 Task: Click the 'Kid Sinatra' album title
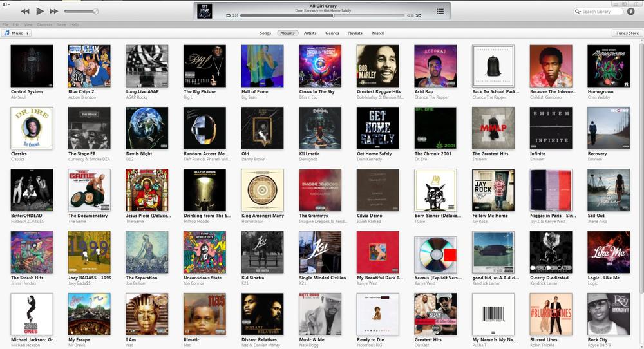pyautogui.click(x=252, y=278)
